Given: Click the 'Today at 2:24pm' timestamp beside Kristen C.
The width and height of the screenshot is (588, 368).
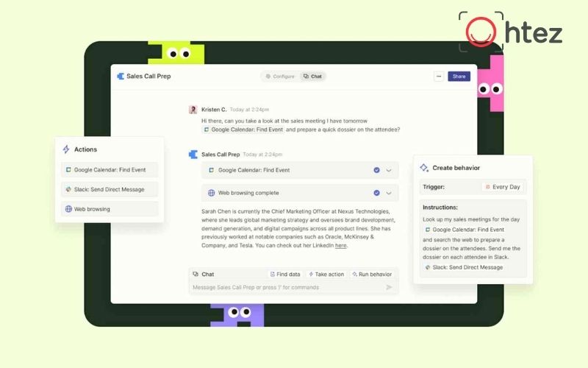Looking at the screenshot, I should point(249,110).
